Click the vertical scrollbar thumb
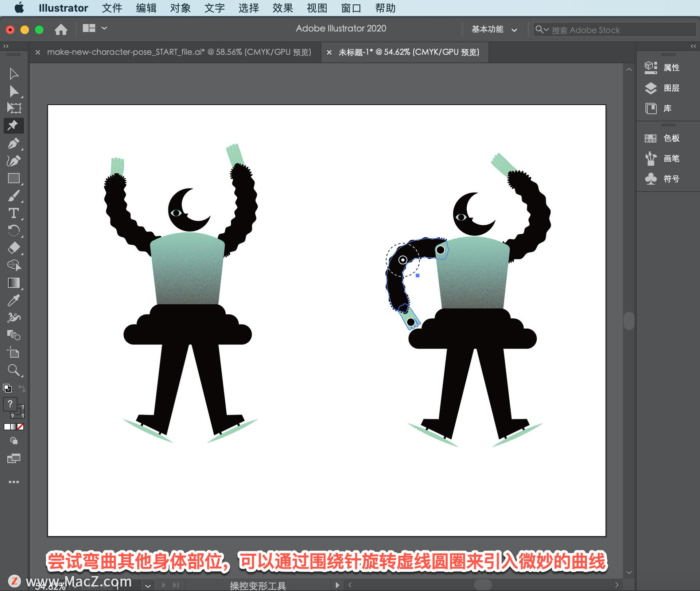700x591 pixels. pyautogui.click(x=629, y=321)
